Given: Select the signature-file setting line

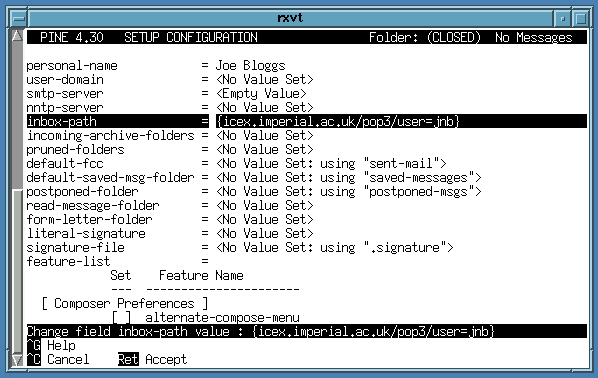Looking at the screenshot, I should tap(240, 248).
